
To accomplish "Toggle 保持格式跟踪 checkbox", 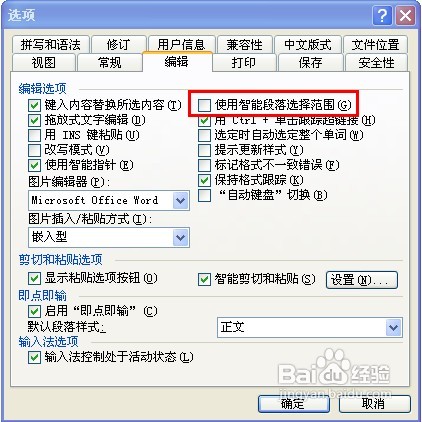I will [x=204, y=180].
